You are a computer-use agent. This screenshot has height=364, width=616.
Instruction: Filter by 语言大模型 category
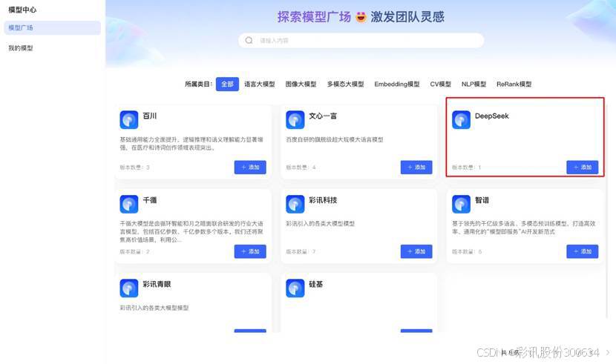click(259, 84)
